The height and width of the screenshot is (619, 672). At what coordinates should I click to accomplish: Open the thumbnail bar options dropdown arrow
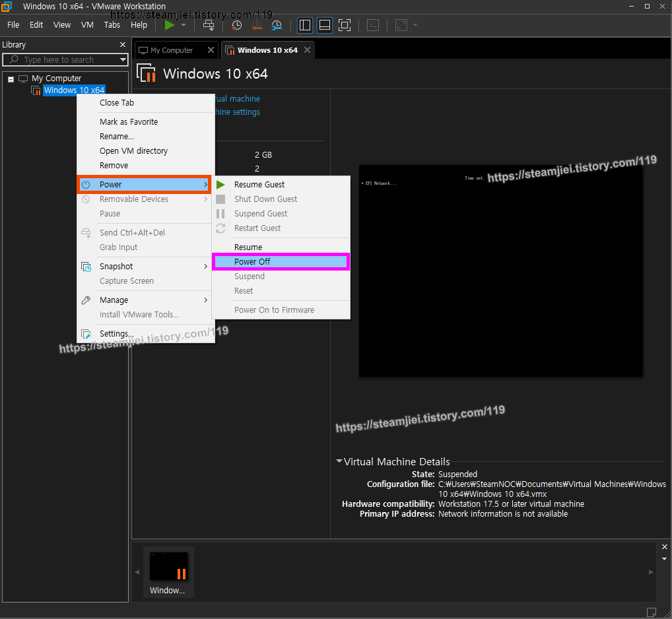(664, 559)
